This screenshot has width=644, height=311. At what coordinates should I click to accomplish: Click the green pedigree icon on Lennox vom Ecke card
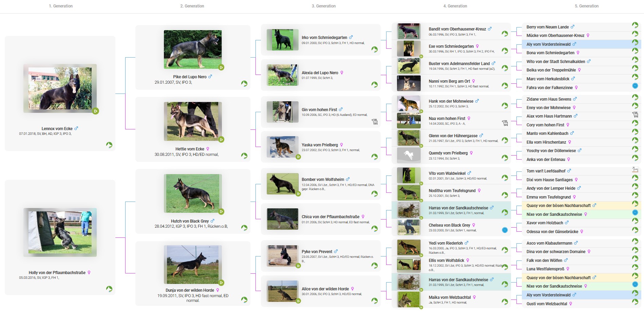[x=109, y=145]
